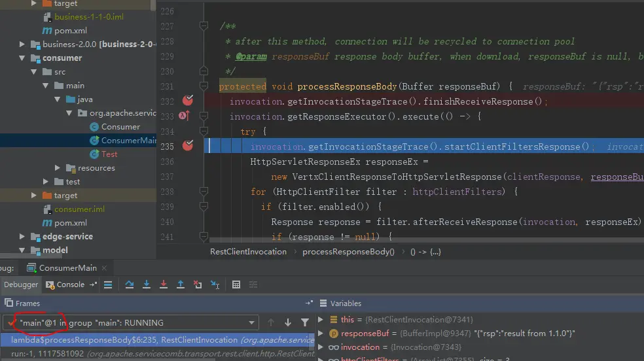Click processResponseBody() in the breadcrumb bar
644x361 pixels.
(x=348, y=251)
